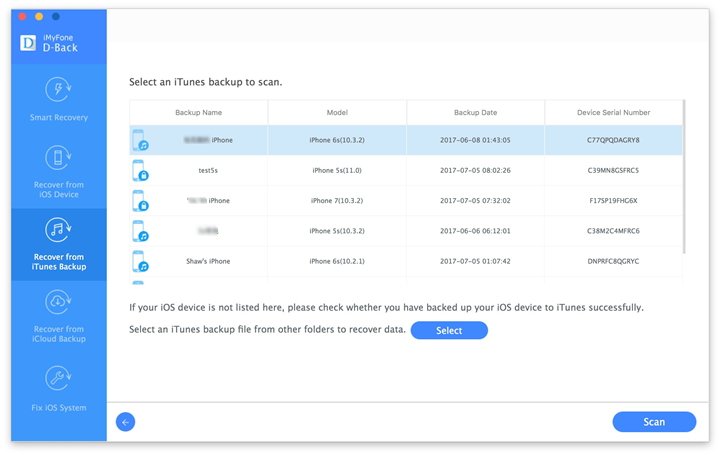Click serial number C77QPQDAGRY8
Image resolution: width=720 pixels, height=455 pixels.
pos(613,140)
